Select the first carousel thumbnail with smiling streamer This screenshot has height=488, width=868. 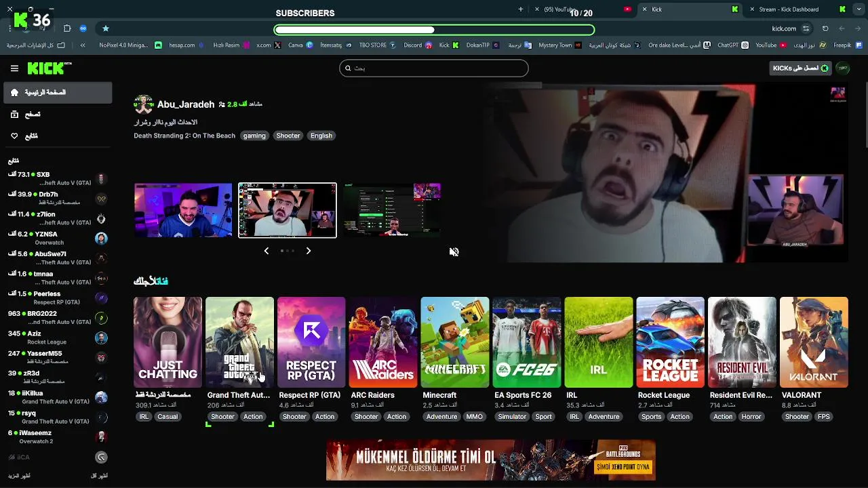[183, 210]
